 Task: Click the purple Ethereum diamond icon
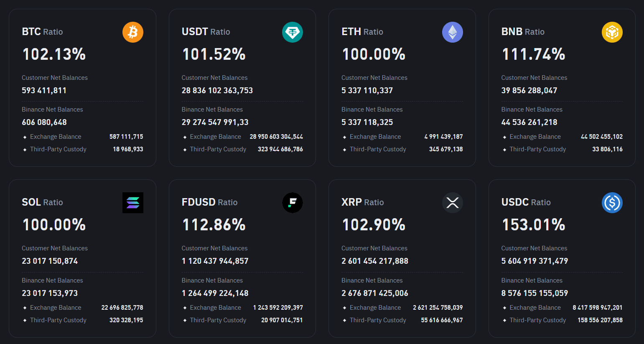pyautogui.click(x=453, y=32)
